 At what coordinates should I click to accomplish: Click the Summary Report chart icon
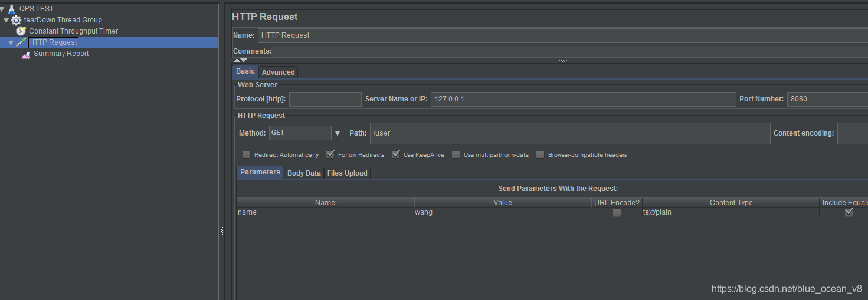[x=26, y=54]
